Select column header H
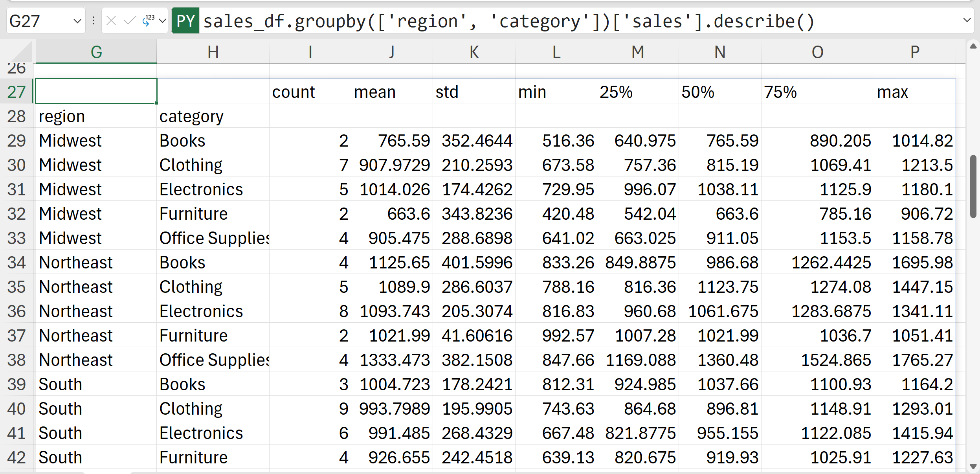Screen dimensions: 980x474 pyautogui.click(x=213, y=52)
